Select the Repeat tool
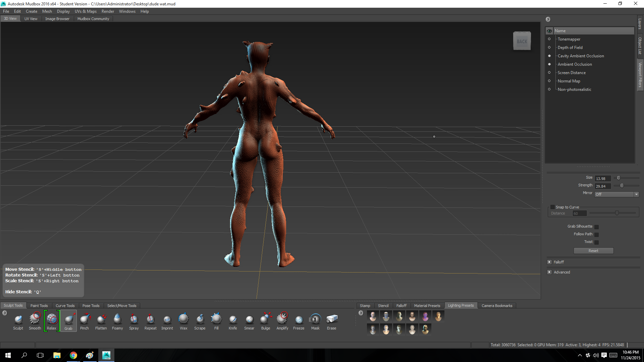This screenshot has width=644, height=362. pos(150,321)
